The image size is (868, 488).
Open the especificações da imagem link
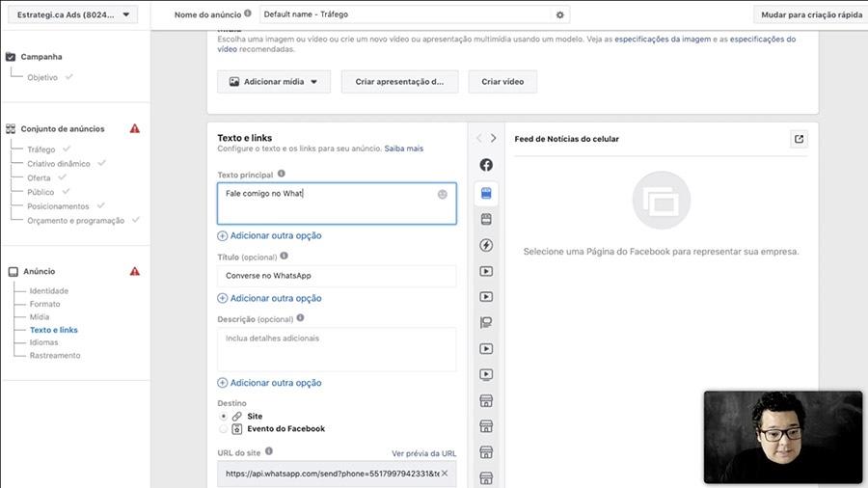pos(663,40)
